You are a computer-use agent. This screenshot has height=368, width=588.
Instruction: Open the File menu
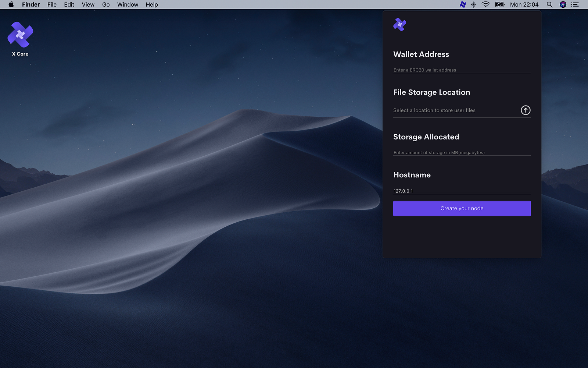[x=52, y=4]
